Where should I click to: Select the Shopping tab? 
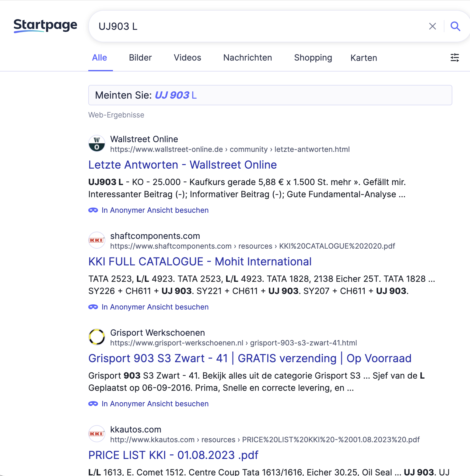click(x=313, y=58)
